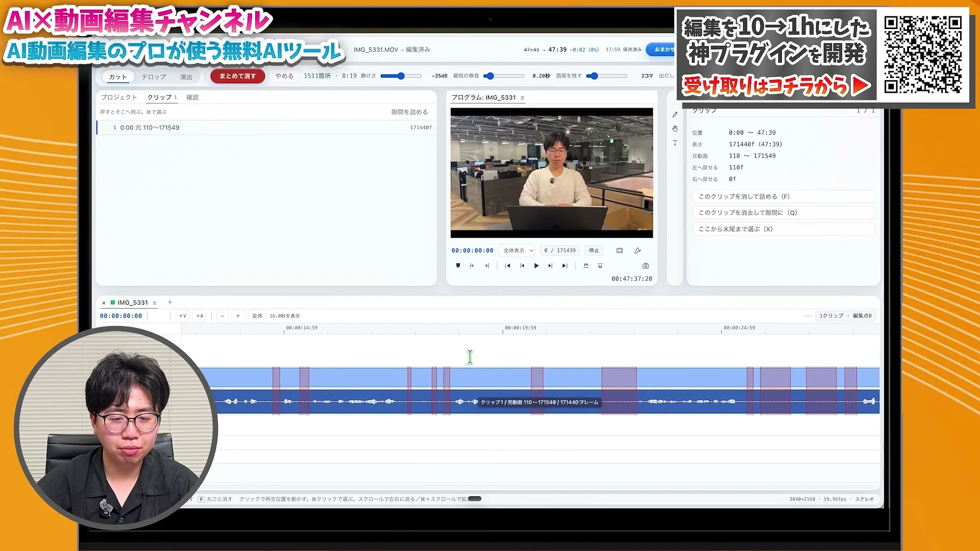Switch to the 演出 mode tab
Viewport: 980px width, 551px height.
point(186,77)
